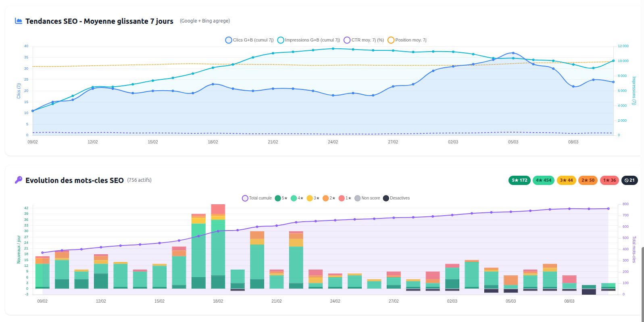Click the Clics (7j) left axis label

point(19,91)
